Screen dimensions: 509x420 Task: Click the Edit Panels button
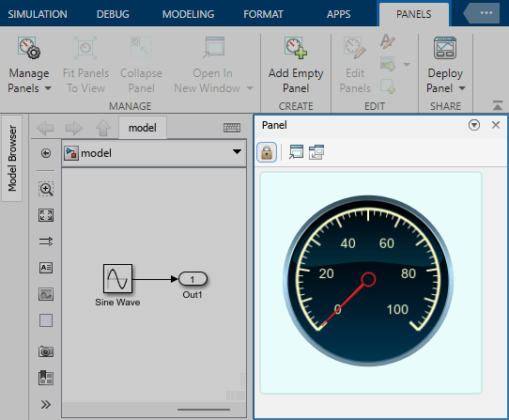pyautogui.click(x=355, y=65)
